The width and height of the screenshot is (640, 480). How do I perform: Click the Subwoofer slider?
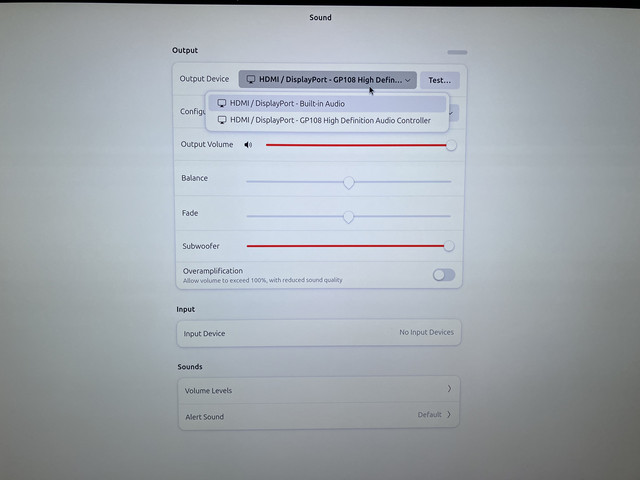pyautogui.click(x=350, y=246)
